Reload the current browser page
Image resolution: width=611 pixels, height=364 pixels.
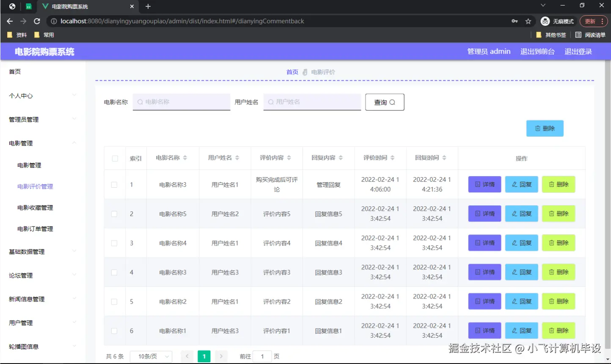click(x=37, y=21)
